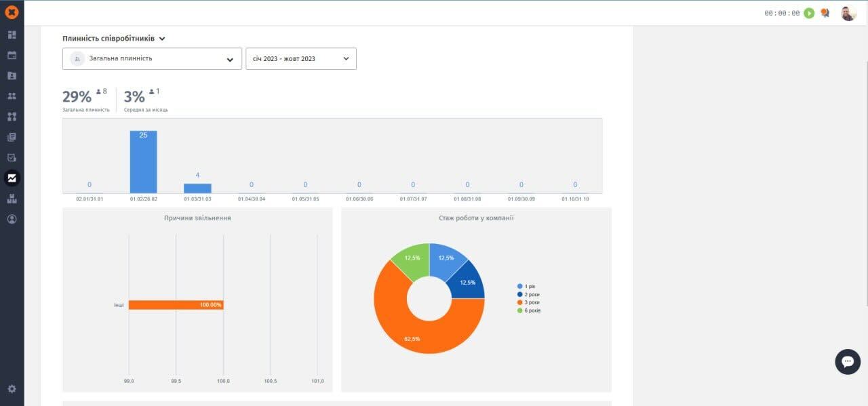Start the timer with the green play button
The width and height of the screenshot is (868, 406).
pyautogui.click(x=809, y=13)
